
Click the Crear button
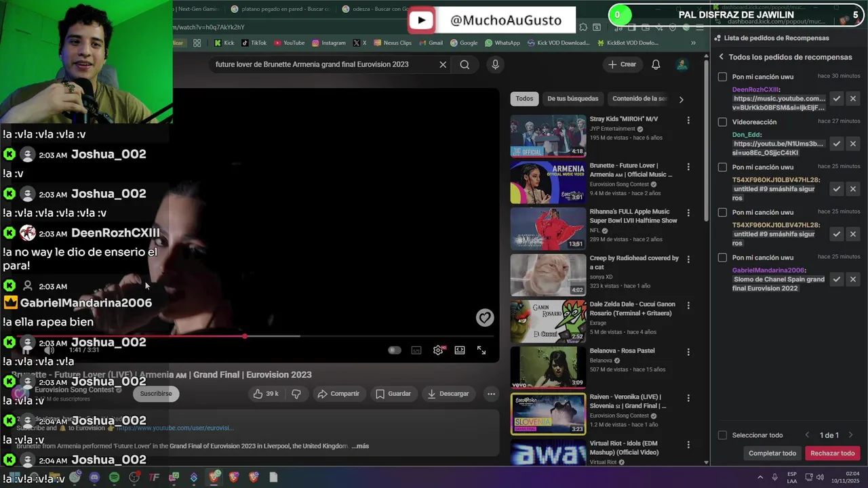[x=622, y=64]
